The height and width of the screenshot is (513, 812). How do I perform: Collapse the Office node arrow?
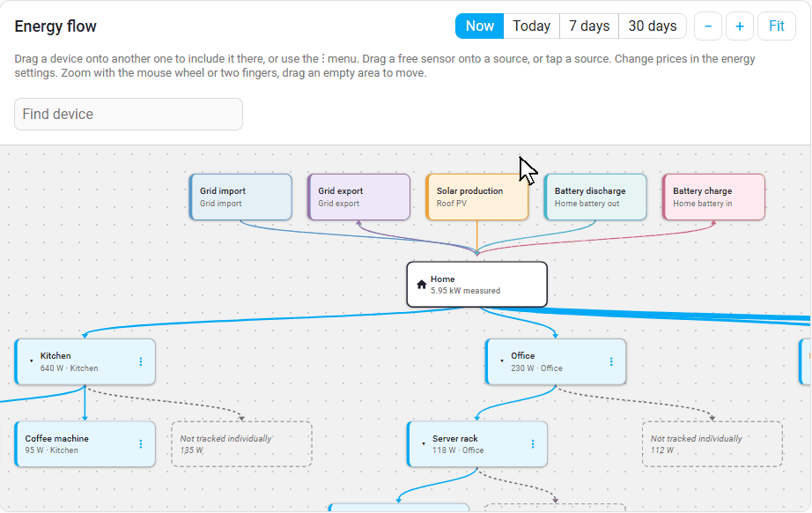click(502, 361)
